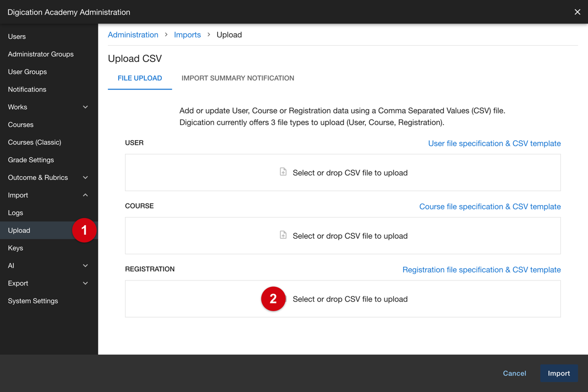Click the Outcome & Rubrics sidebar label

click(x=38, y=177)
